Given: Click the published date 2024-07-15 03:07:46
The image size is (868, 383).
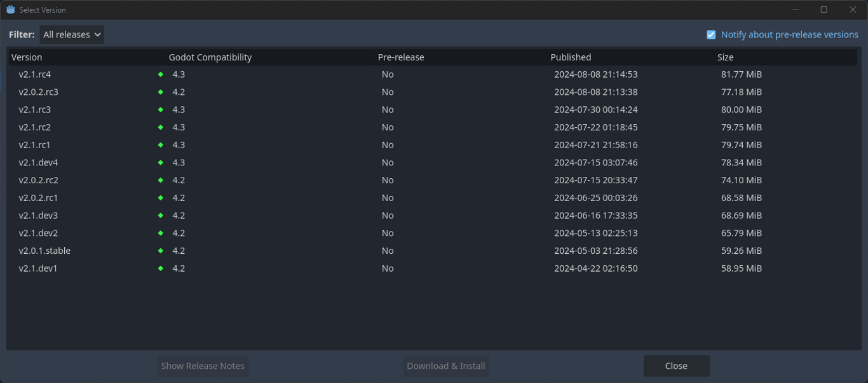Looking at the screenshot, I should click(596, 163).
